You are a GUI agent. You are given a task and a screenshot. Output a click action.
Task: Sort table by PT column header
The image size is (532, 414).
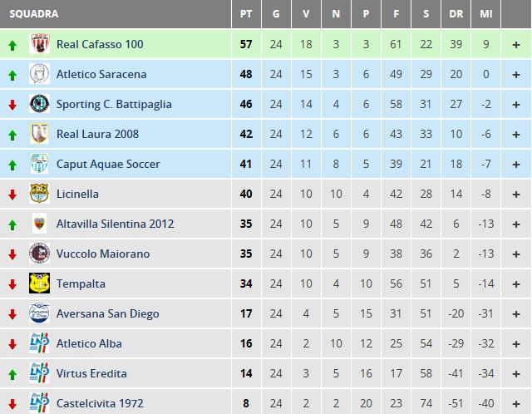click(x=246, y=14)
